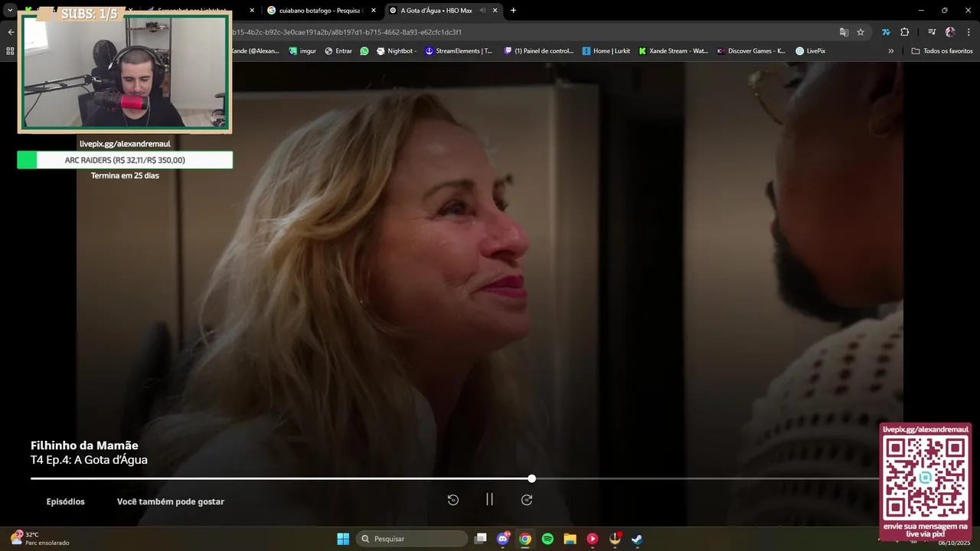Open the Episódios list
This screenshot has height=551, width=980.
(65, 502)
